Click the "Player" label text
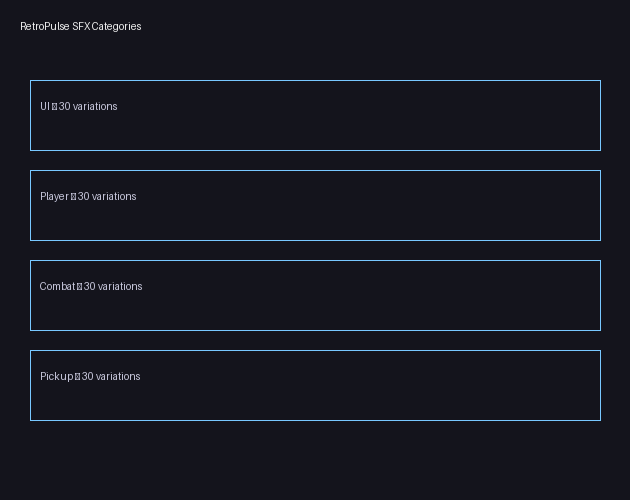This screenshot has width=630, height=500. coord(54,197)
